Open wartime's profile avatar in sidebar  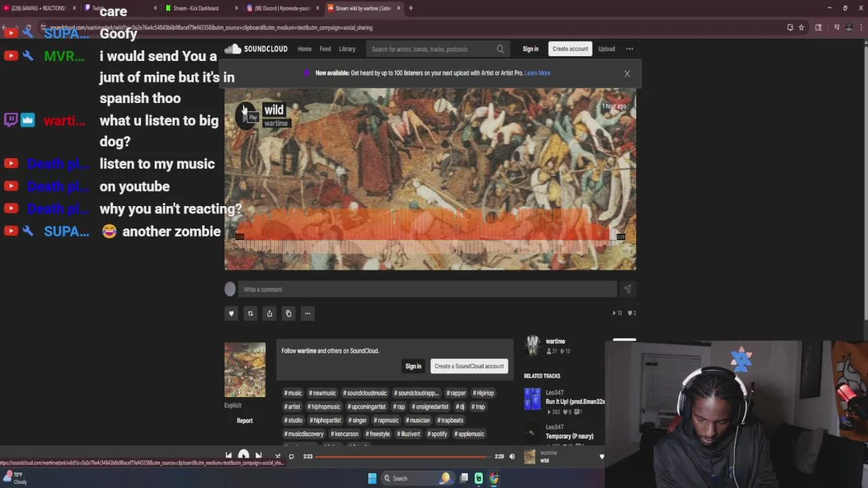532,346
